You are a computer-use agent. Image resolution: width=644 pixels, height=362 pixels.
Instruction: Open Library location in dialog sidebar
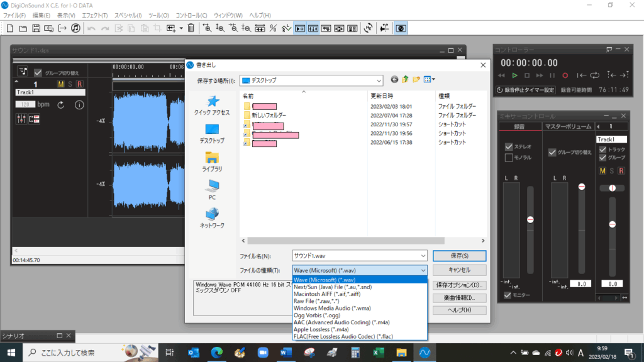click(212, 162)
